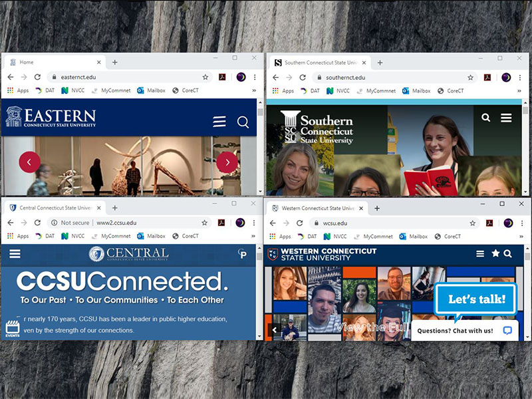Viewport: 532px width, 399px height.
Task: Show more bookmarks in the Southern window
Action: tap(519, 90)
